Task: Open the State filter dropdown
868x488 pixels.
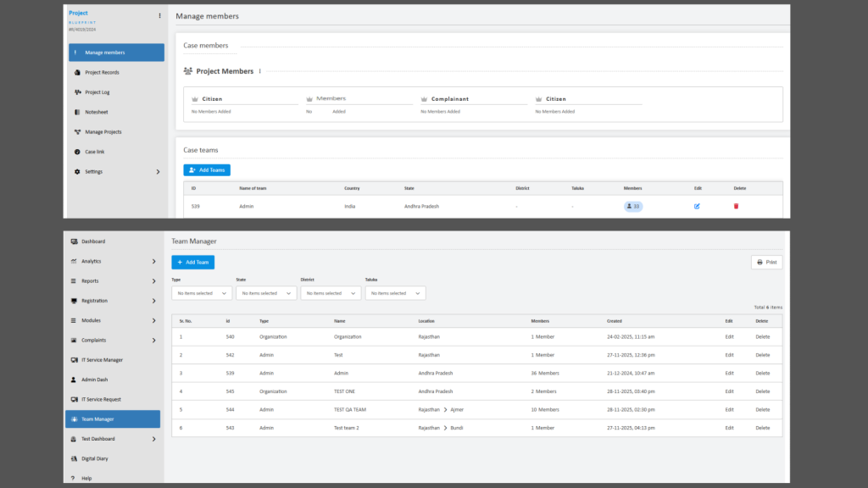Action: point(266,293)
